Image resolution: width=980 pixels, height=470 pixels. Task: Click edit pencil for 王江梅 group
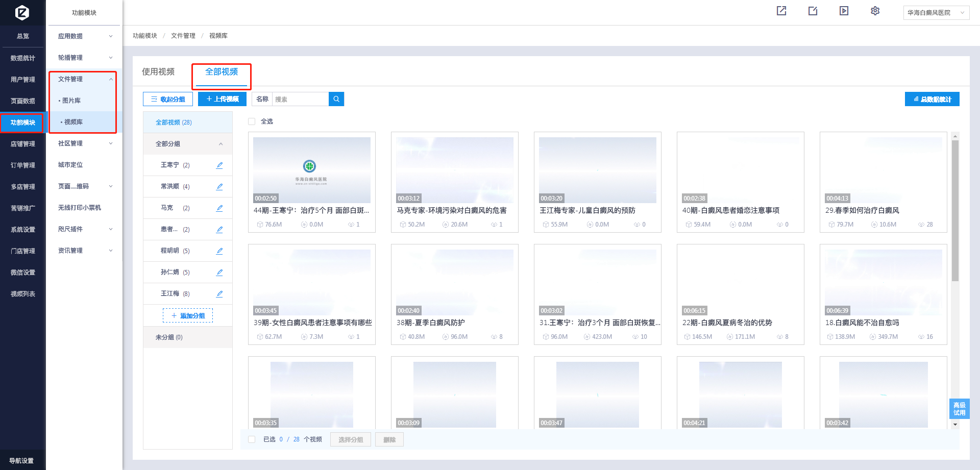[x=219, y=294]
